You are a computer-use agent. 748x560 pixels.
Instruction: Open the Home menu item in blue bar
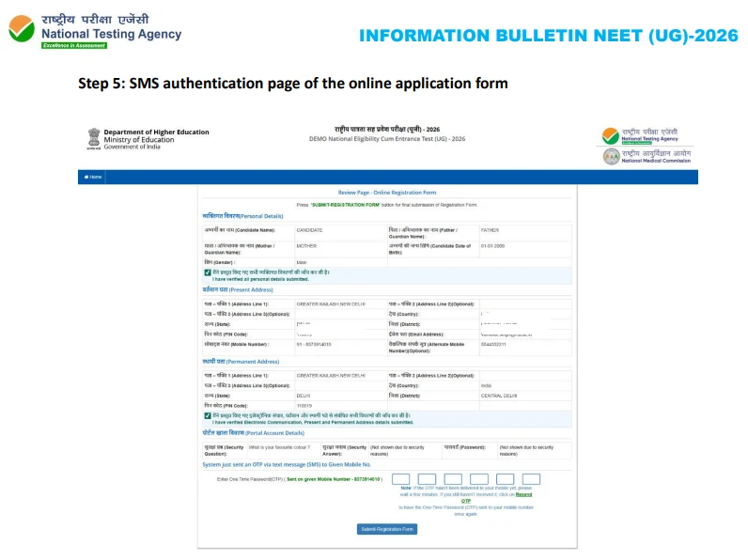93,177
